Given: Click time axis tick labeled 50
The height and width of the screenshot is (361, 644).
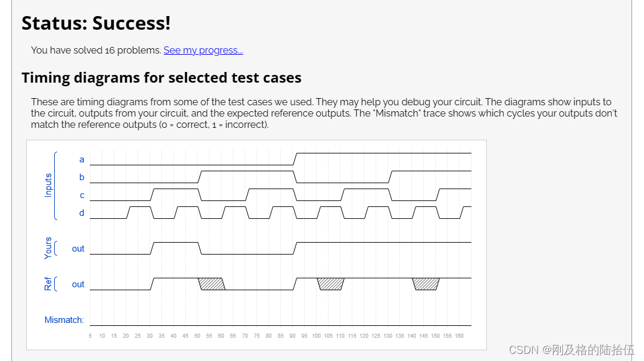Looking at the screenshot, I should [x=197, y=336].
